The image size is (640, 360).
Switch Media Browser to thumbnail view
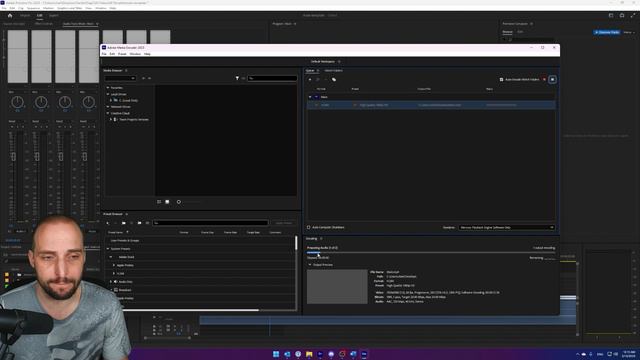(167, 202)
